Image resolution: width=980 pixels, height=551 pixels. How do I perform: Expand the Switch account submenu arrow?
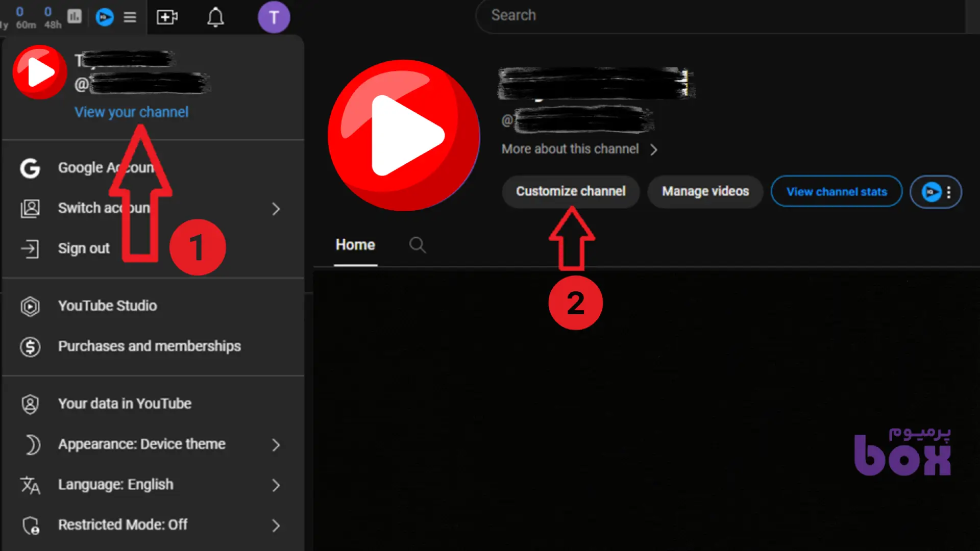[276, 209]
